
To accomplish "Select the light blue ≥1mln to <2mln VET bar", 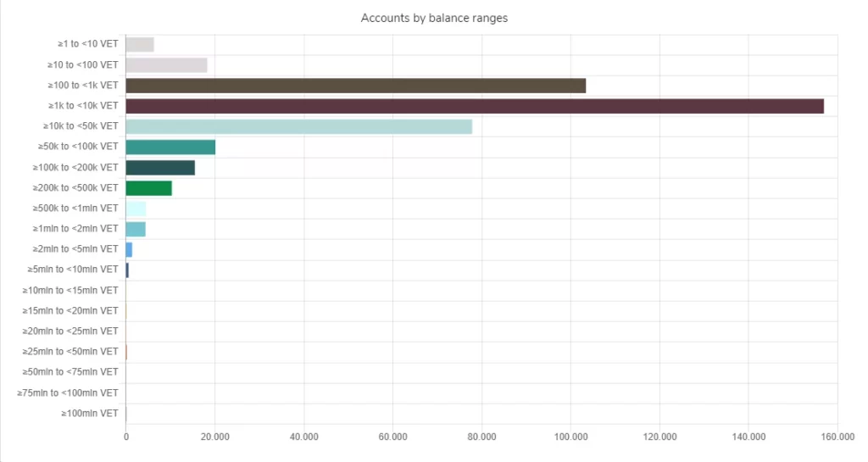I will (136, 229).
